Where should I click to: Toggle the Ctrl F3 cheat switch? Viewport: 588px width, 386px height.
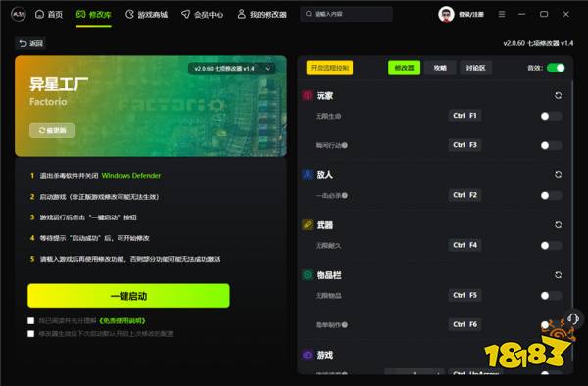coord(551,145)
